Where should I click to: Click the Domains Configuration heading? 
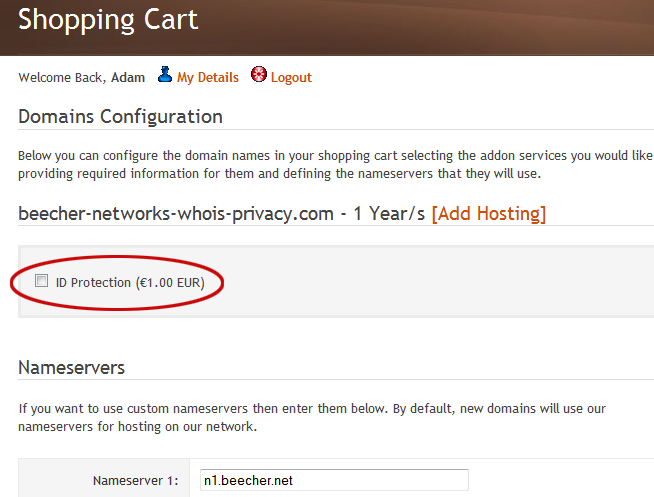click(120, 117)
